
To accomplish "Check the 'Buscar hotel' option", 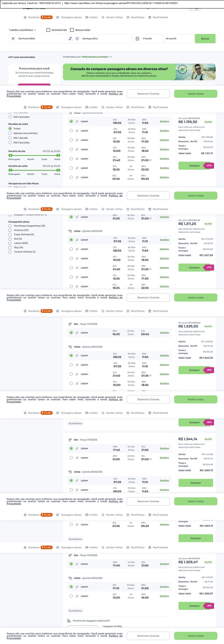I will 72,30.
